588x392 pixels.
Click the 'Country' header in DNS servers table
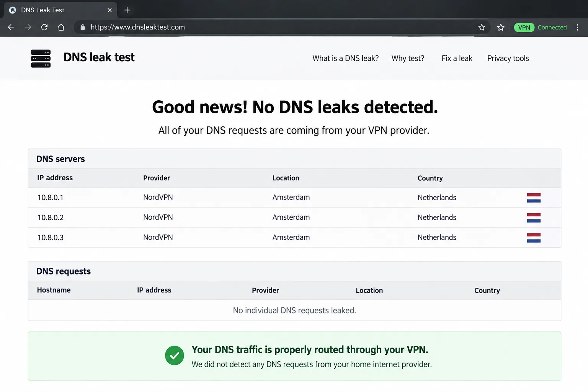coord(430,178)
